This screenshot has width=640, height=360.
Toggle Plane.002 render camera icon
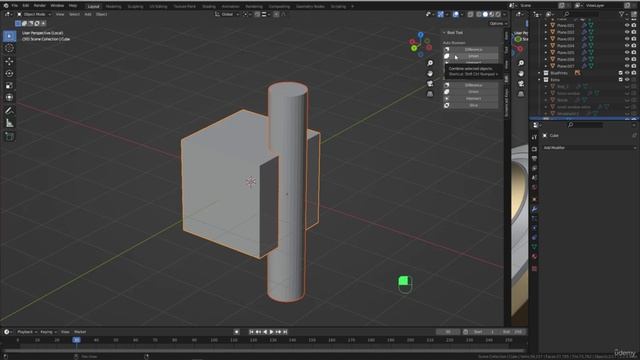[634, 32]
